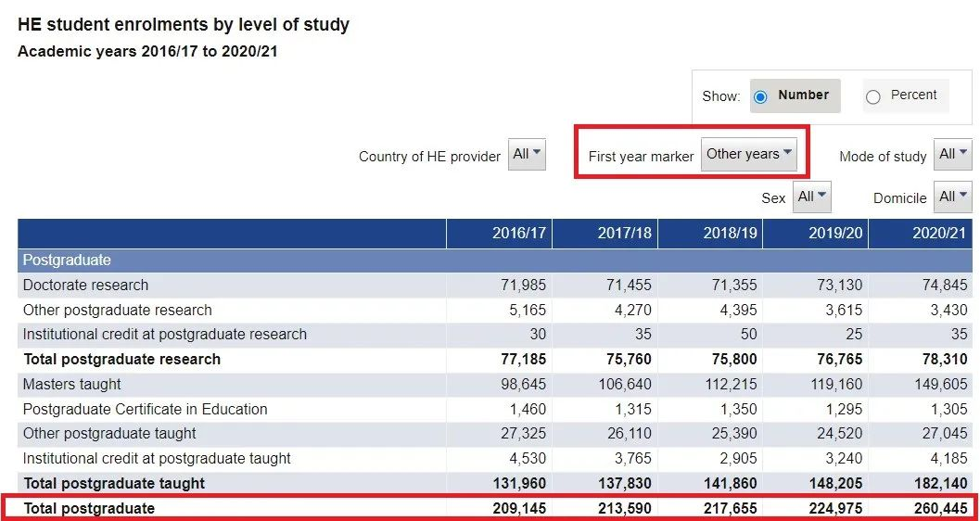The image size is (980, 521).
Task: Click the 2017/18 column header
Action: click(x=624, y=234)
